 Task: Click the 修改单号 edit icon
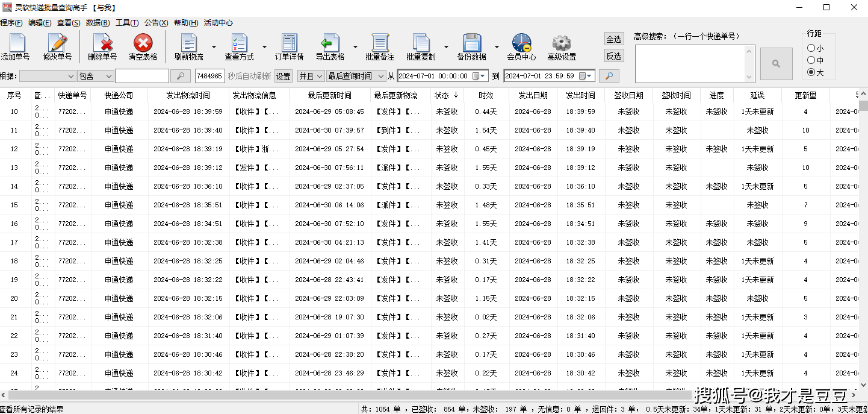[57, 43]
